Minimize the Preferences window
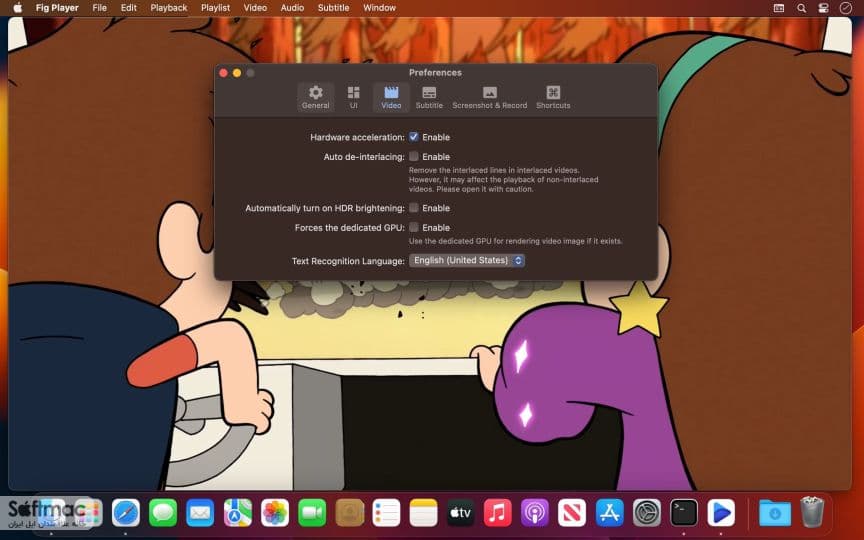Viewport: 864px width, 540px height. 237,73
